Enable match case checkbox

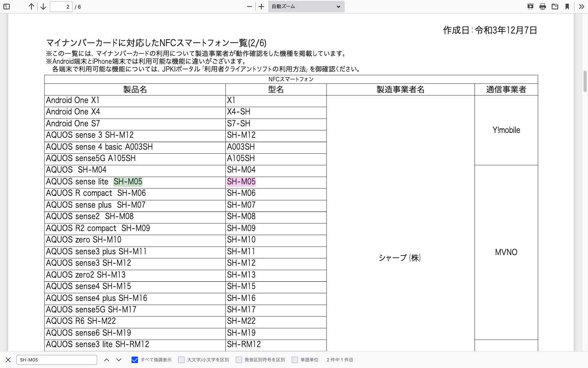pos(181,360)
